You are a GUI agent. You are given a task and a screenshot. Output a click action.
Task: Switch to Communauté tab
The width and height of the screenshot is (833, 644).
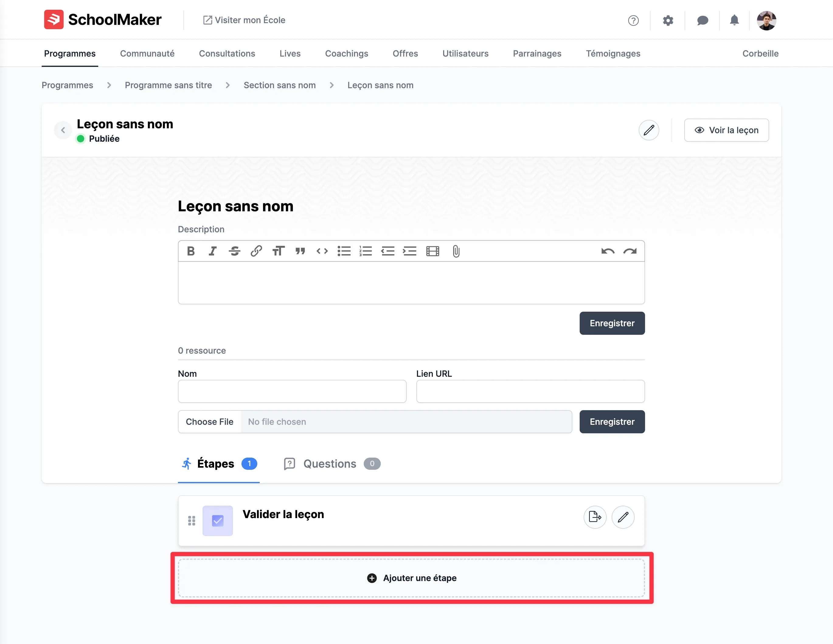[x=147, y=54]
